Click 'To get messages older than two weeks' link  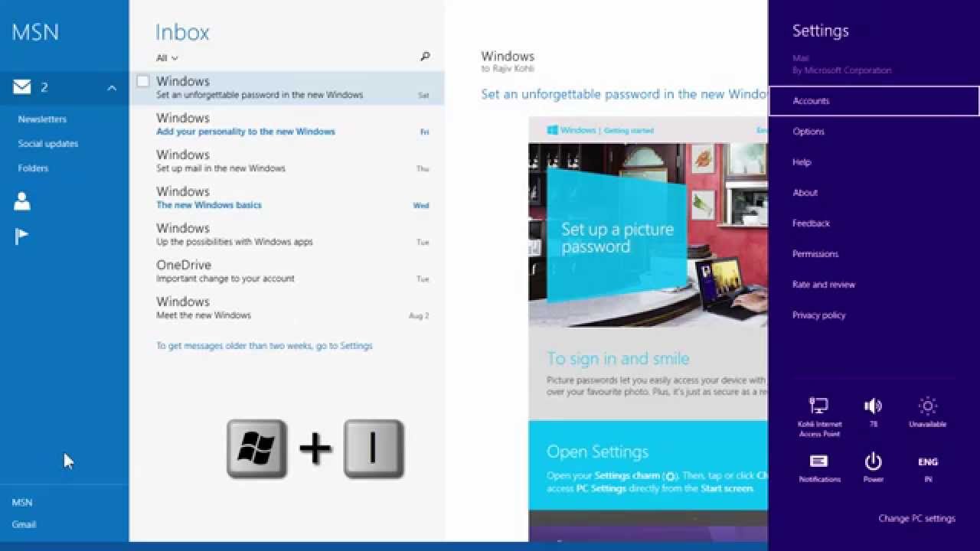[264, 346]
